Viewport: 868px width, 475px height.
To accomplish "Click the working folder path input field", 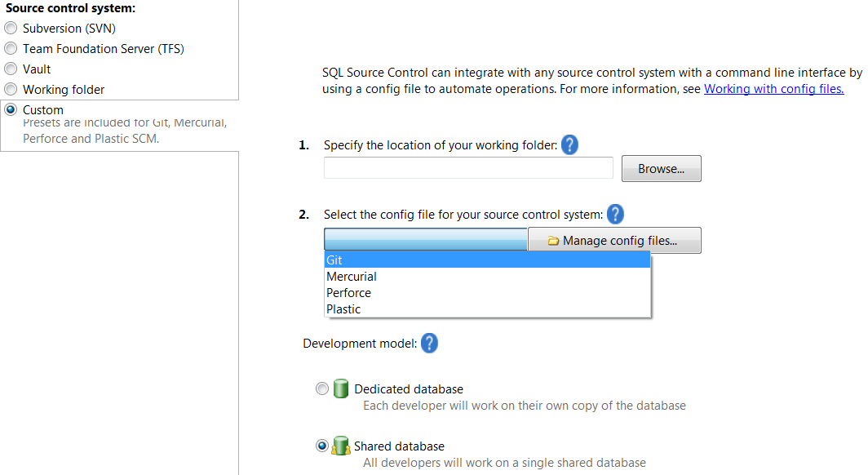I will pos(468,168).
